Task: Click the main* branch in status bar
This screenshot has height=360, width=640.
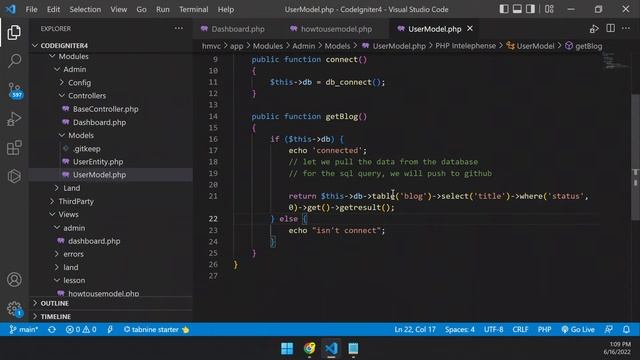Action: (24, 329)
